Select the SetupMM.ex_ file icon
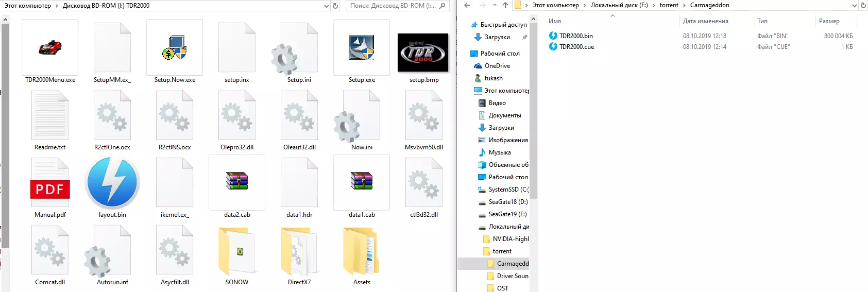 click(112, 48)
